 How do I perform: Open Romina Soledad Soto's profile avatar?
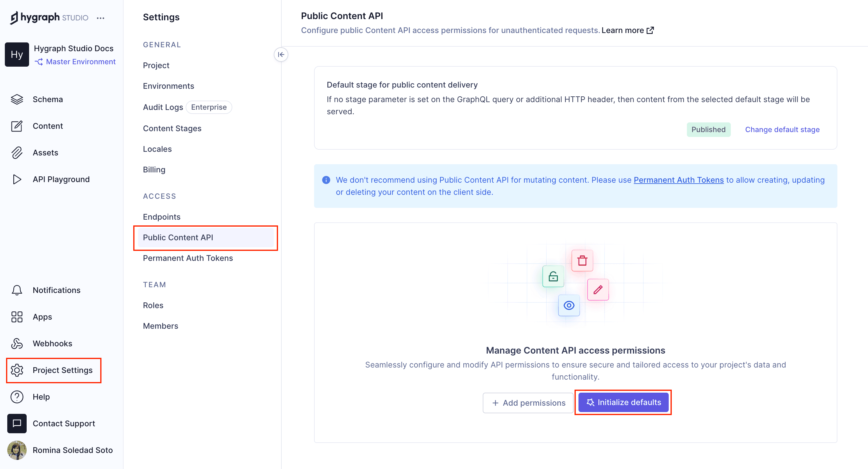point(17,450)
